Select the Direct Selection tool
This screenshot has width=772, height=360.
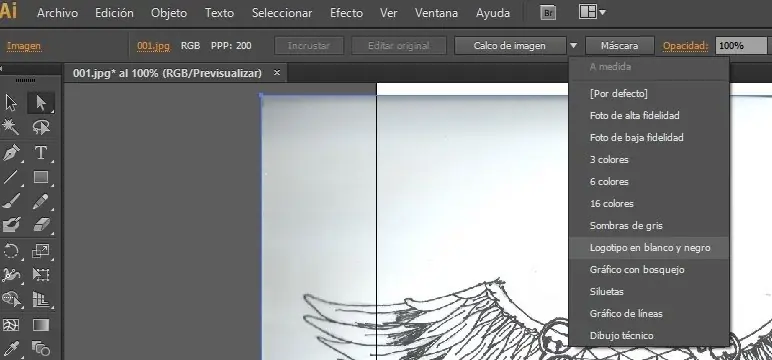[x=41, y=103]
